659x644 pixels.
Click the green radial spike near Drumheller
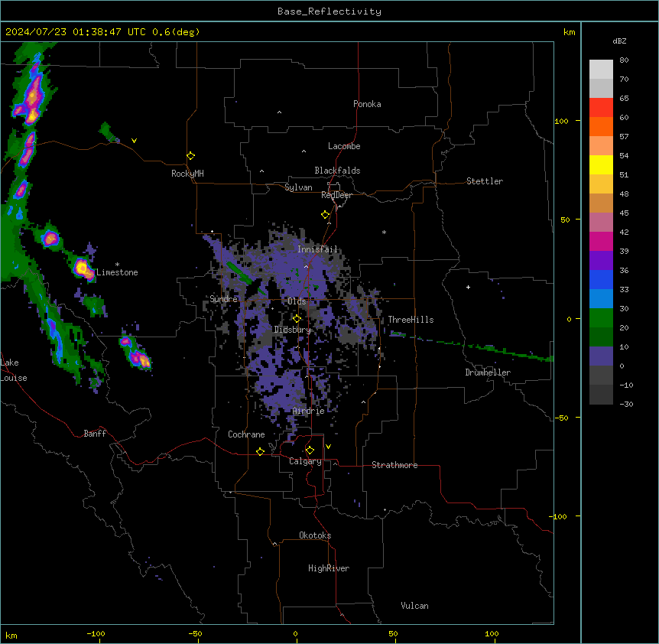pyautogui.click(x=471, y=346)
